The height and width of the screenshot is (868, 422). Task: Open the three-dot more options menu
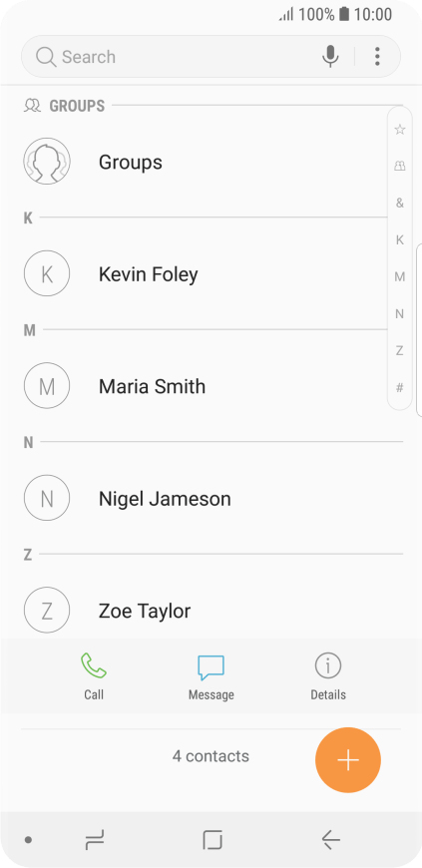click(x=377, y=57)
